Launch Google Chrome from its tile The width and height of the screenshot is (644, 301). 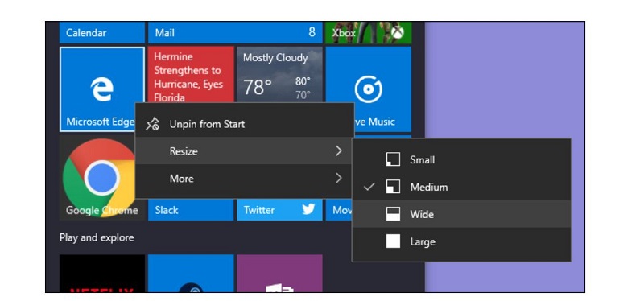click(98, 178)
